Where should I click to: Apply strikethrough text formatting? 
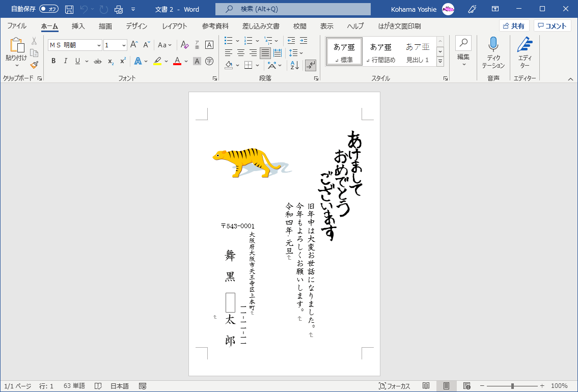click(x=97, y=61)
